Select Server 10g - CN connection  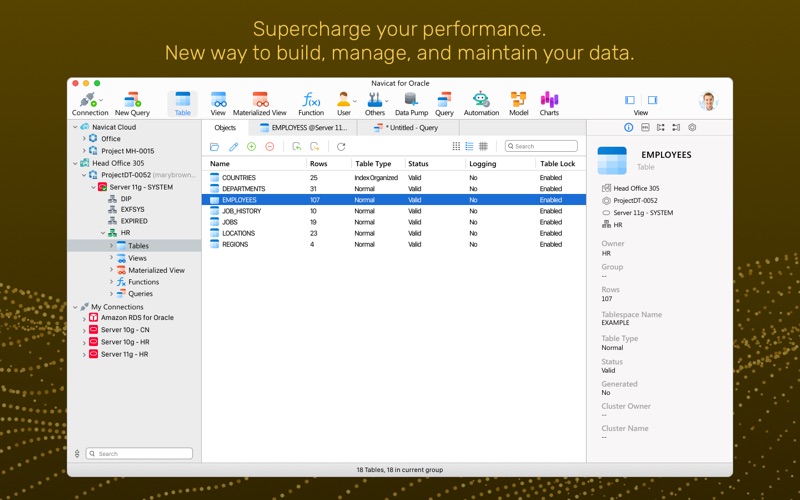(x=125, y=330)
